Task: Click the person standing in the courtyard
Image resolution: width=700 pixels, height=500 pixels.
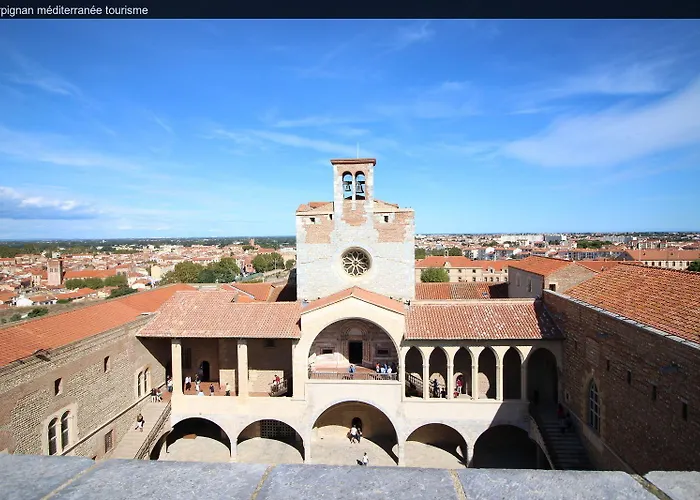Action: [364, 458]
